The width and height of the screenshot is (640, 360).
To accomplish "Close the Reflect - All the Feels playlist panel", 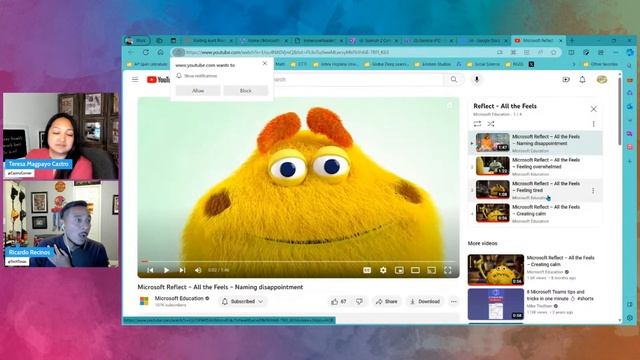I will click(593, 109).
